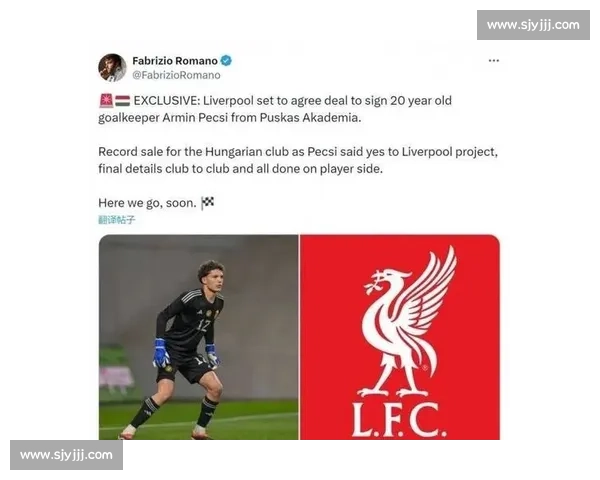Click the Hungary flag emoji
The height and width of the screenshot is (480, 600).
tap(122, 101)
